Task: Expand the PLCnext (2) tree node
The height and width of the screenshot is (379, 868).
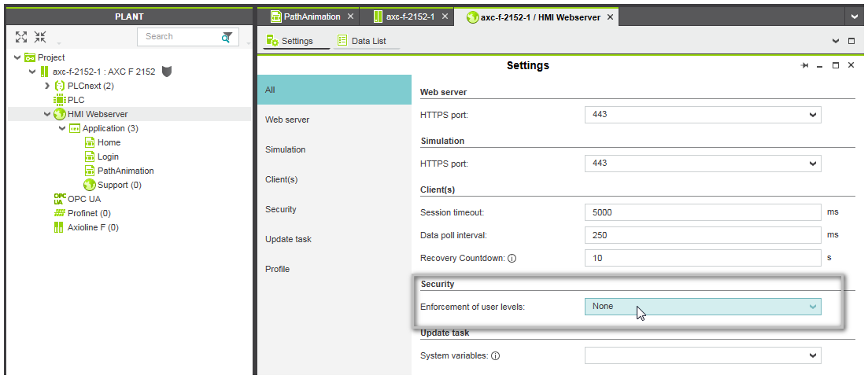Action: (x=47, y=86)
